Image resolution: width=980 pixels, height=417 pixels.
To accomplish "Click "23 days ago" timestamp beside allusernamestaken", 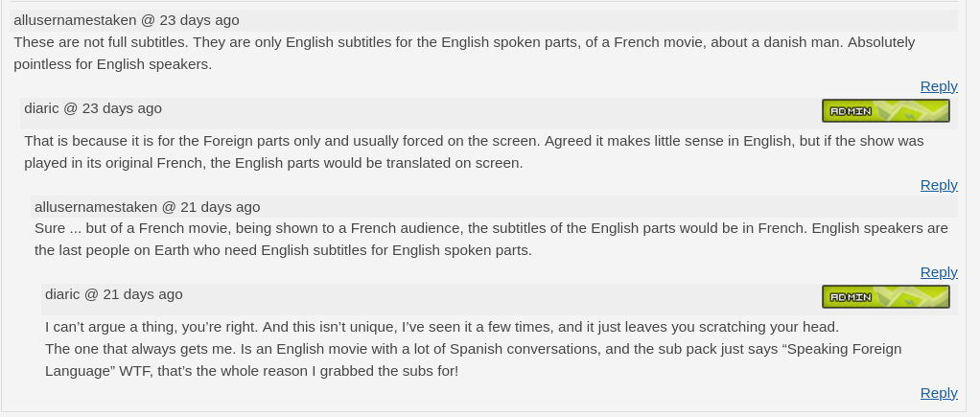I will tap(199, 20).
